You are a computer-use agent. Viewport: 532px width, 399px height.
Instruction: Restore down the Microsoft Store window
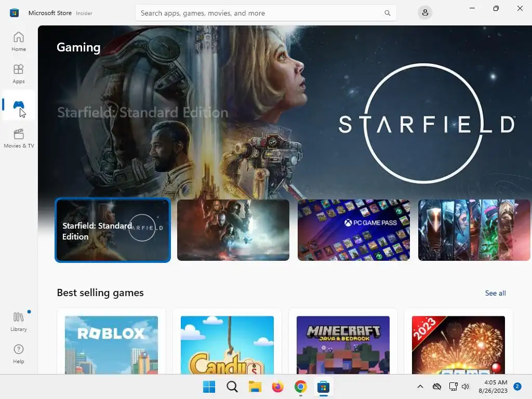tap(496, 8)
